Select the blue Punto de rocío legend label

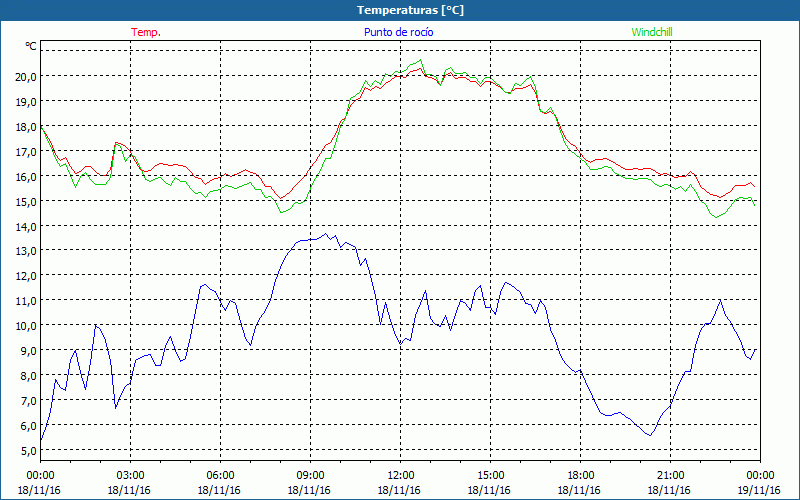point(398,32)
